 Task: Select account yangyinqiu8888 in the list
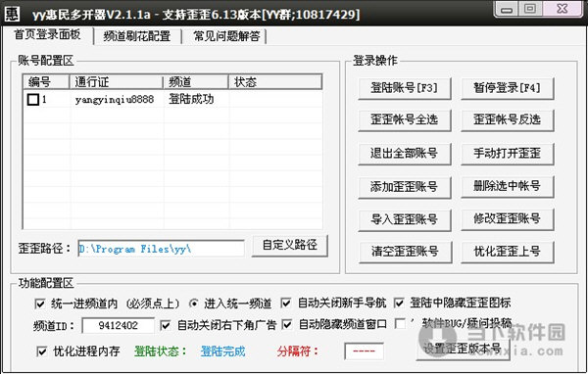coord(114,99)
